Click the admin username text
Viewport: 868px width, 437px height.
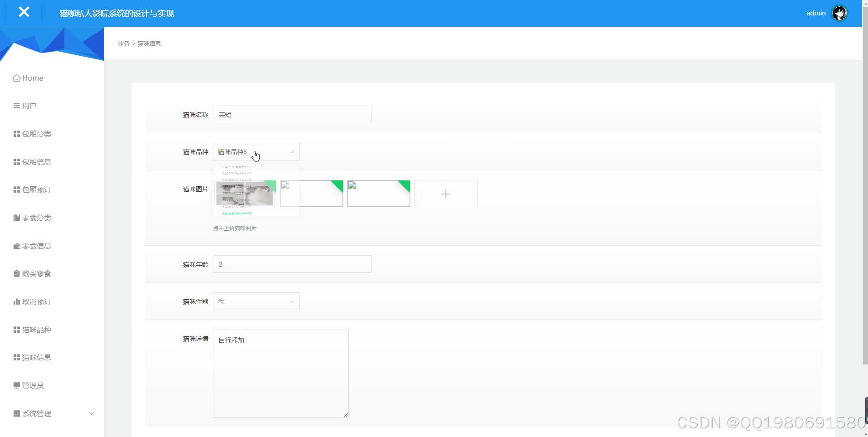coord(816,13)
